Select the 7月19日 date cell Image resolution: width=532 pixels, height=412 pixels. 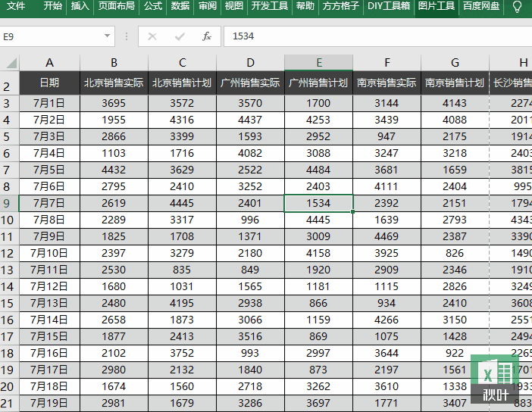tap(49, 403)
